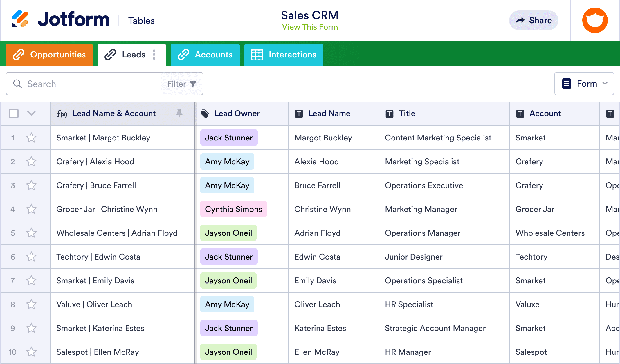This screenshot has height=364, width=620.
Task: Click the Jotform logo icon
Action: click(20, 19)
